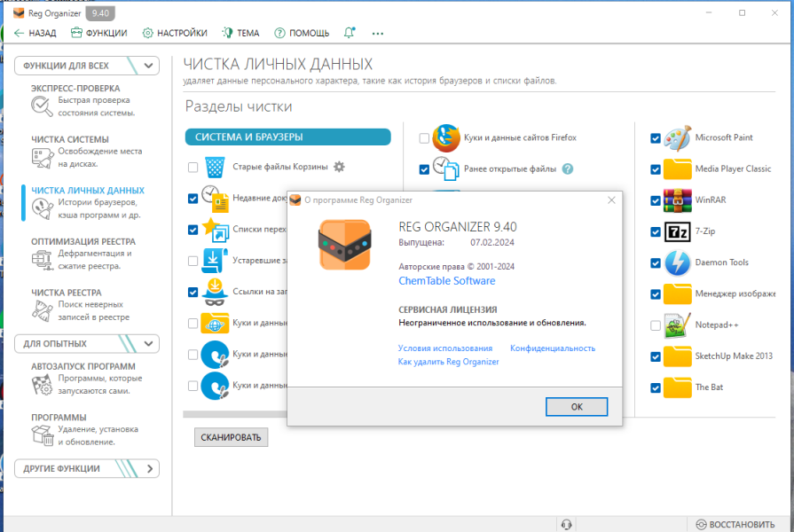Viewport: 794px width, 532px height.
Task: Open the Настройки menu
Action: click(x=175, y=33)
